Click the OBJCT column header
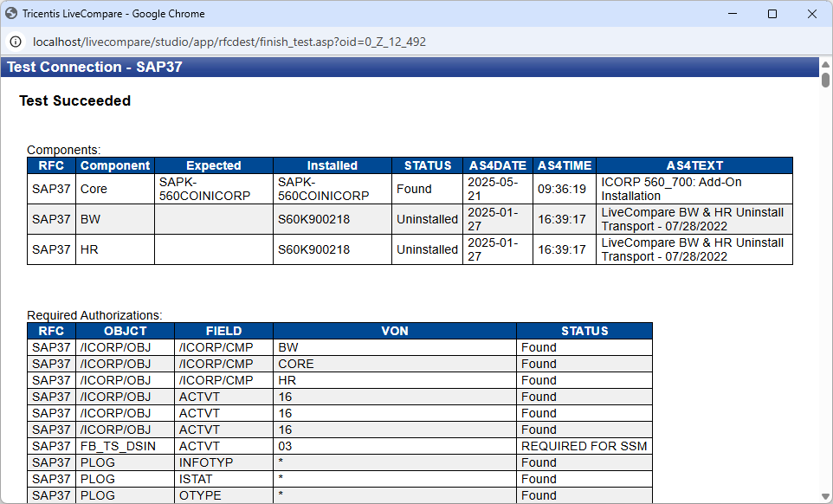This screenshot has width=833, height=504. 125,331
